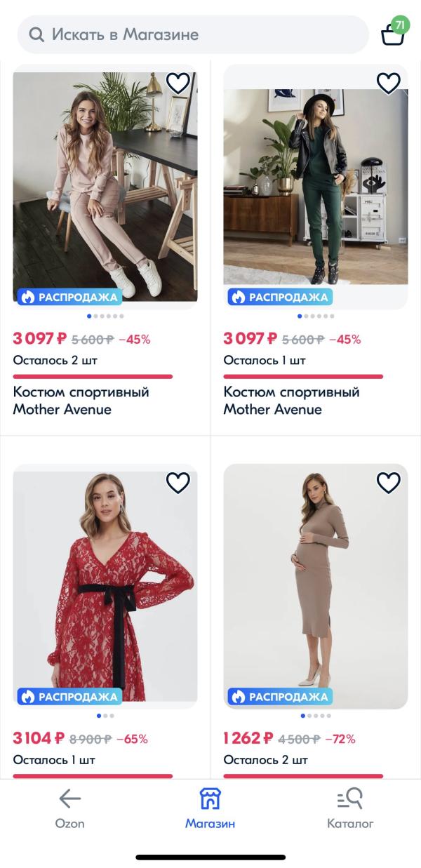Favorite the pink sports suit
This screenshot has height=868, width=421.
point(178,84)
